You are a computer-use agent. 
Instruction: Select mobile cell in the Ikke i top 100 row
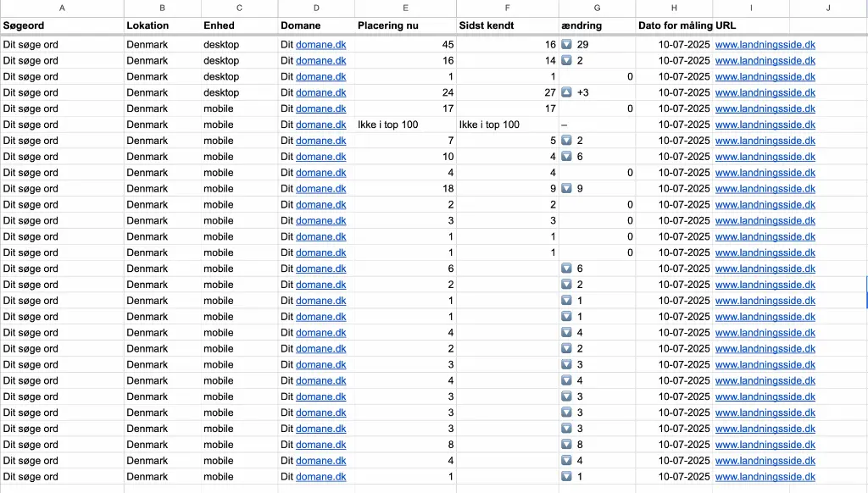pyautogui.click(x=239, y=125)
